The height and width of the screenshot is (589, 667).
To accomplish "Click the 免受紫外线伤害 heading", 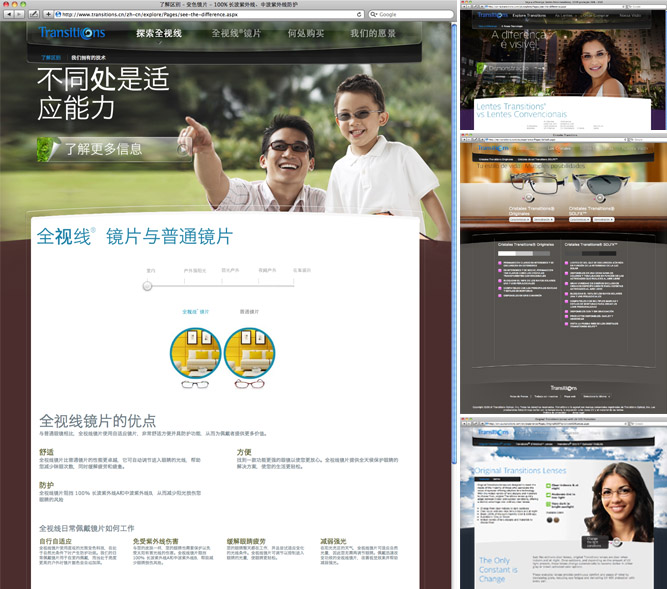I will click(156, 541).
